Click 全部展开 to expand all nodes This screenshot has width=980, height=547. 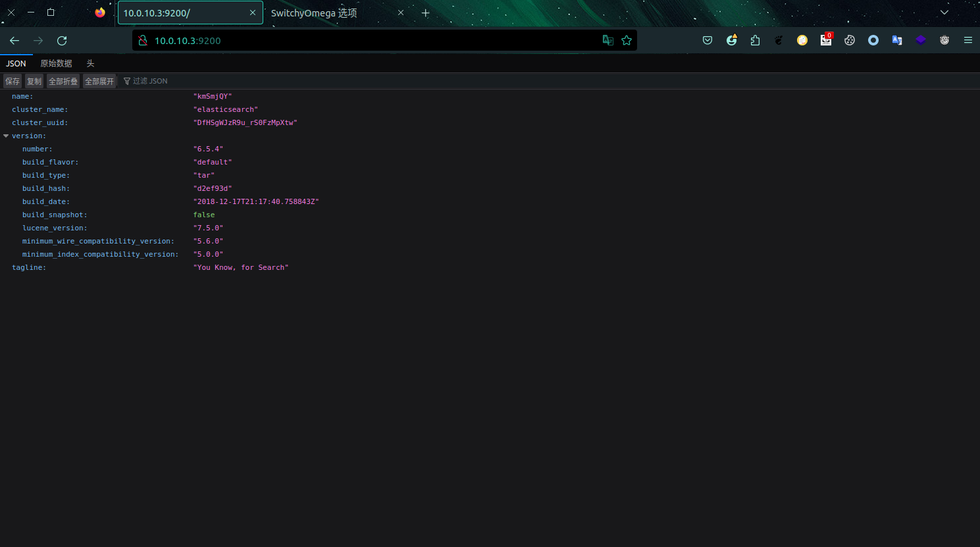(99, 81)
